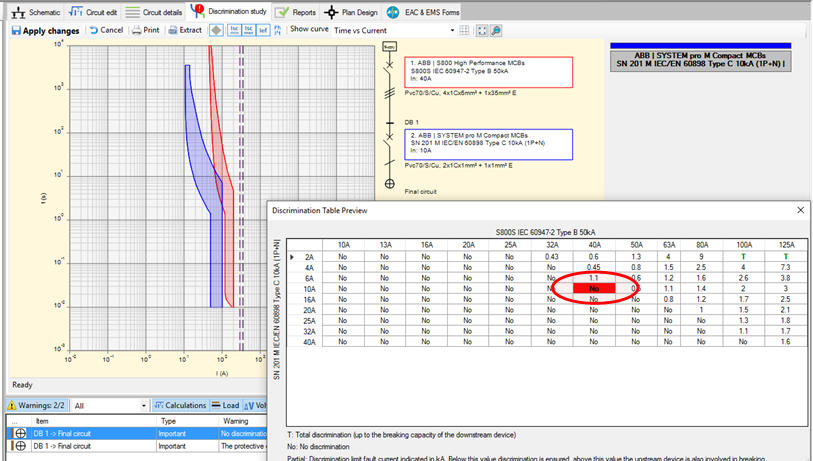Click the supply source symbol atop the schematic
Image resolution: width=813 pixels, height=461 pixels.
point(389,47)
